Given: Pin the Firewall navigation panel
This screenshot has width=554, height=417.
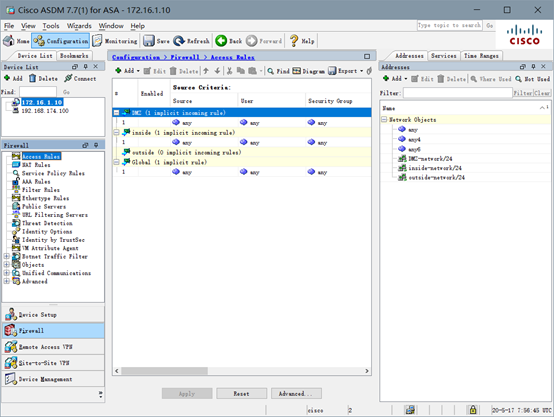Looking at the screenshot, I should [x=96, y=145].
